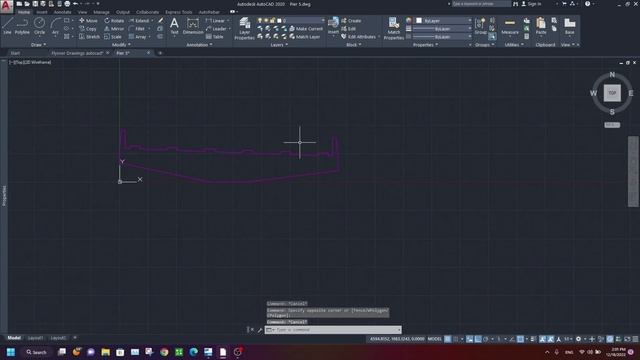Click Match Layer button
This screenshot has width=640, height=360.
[304, 37]
